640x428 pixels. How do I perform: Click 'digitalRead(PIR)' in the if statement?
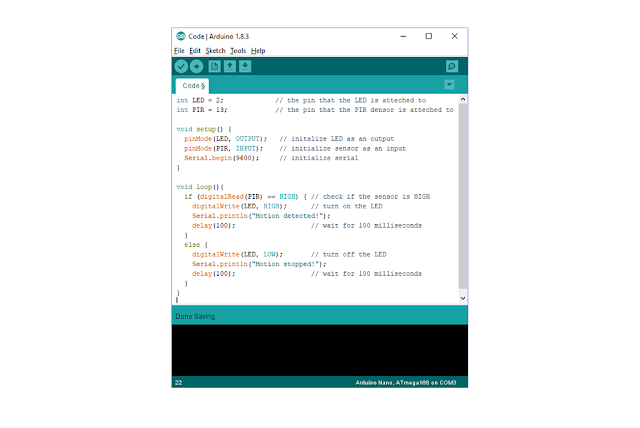click(231, 197)
